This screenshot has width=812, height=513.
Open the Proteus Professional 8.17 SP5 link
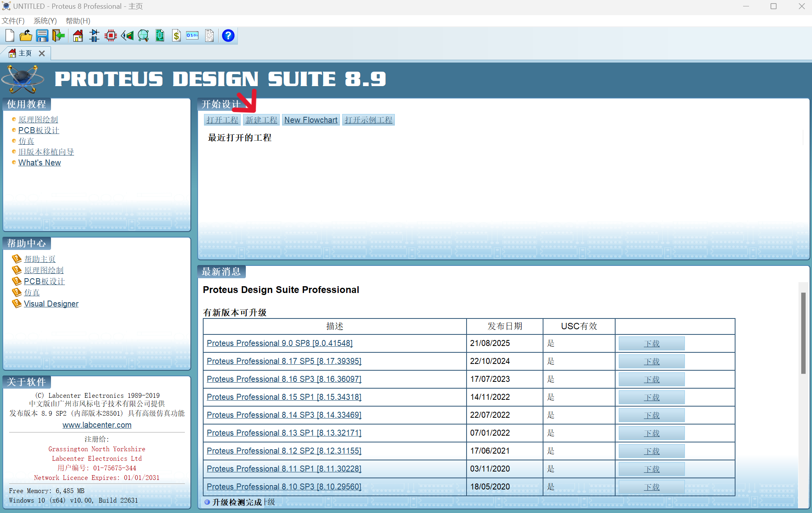pyautogui.click(x=284, y=361)
